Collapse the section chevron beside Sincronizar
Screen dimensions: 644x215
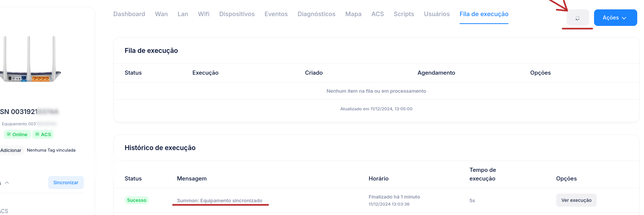pyautogui.click(x=7, y=183)
